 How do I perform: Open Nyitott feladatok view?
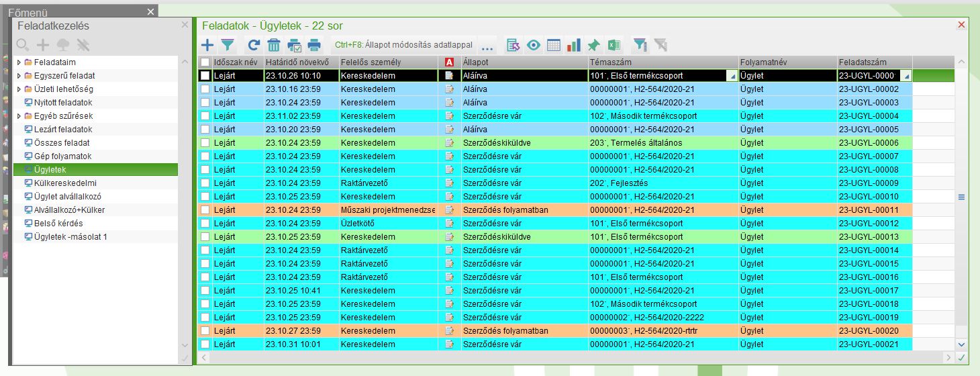(63, 103)
